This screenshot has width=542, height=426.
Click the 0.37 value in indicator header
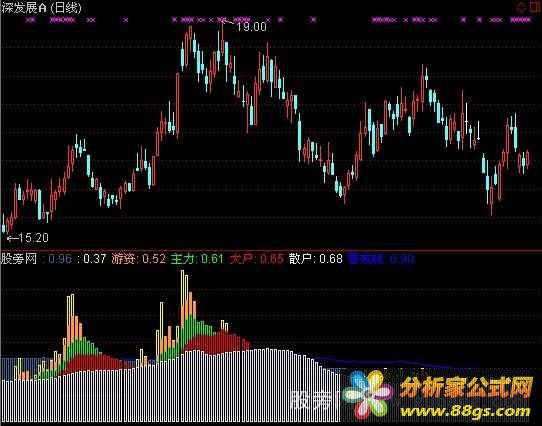click(x=94, y=259)
